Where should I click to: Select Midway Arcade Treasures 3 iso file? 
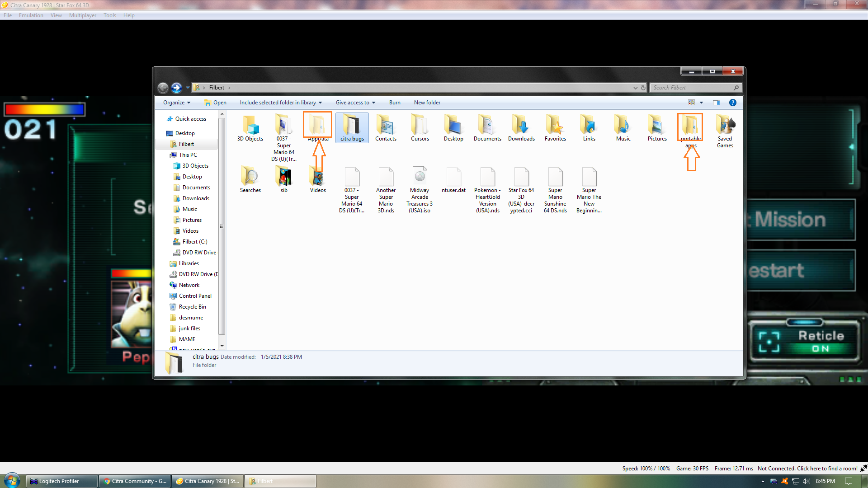click(420, 190)
